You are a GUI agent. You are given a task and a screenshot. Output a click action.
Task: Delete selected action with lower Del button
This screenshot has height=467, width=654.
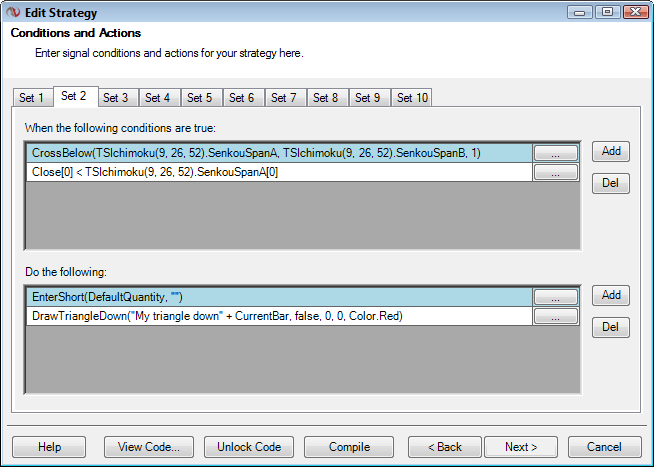click(611, 327)
